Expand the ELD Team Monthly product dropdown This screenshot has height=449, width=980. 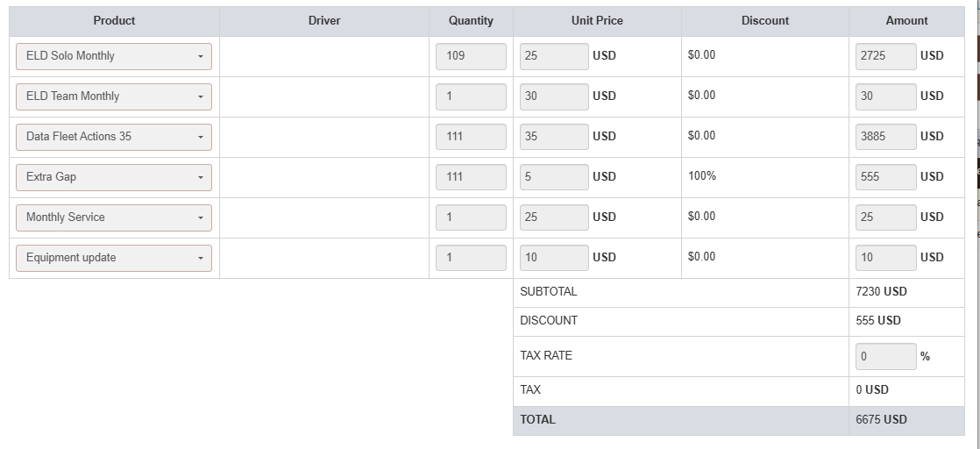point(114,96)
